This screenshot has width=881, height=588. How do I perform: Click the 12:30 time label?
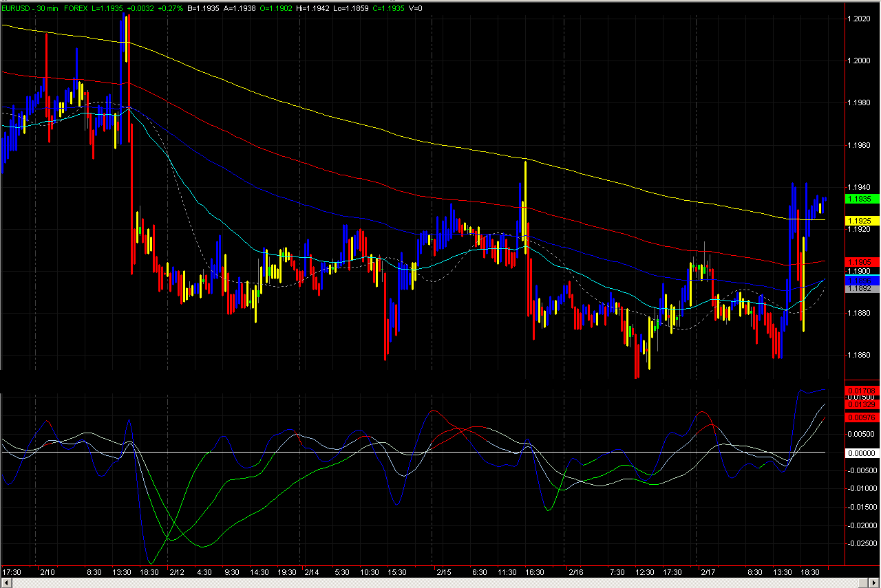tap(645, 572)
